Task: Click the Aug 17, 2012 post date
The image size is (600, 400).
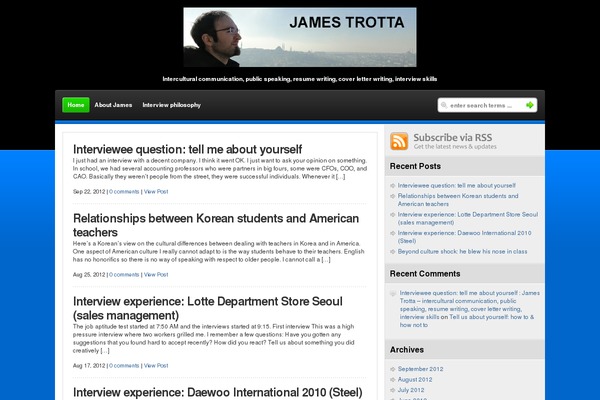Action: [x=89, y=366]
